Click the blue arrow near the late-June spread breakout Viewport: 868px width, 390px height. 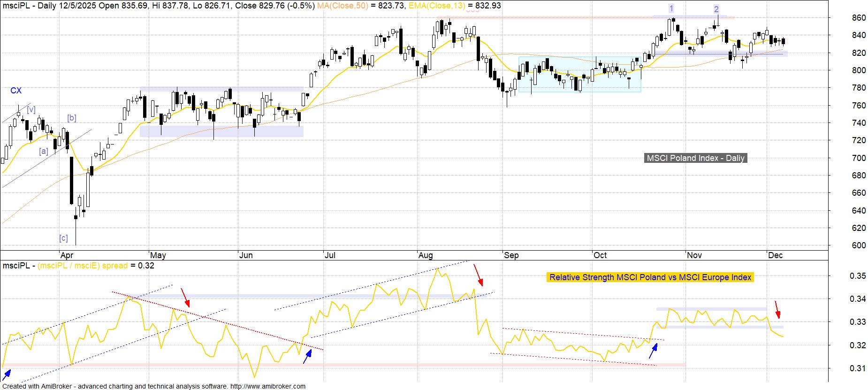pyautogui.click(x=307, y=356)
